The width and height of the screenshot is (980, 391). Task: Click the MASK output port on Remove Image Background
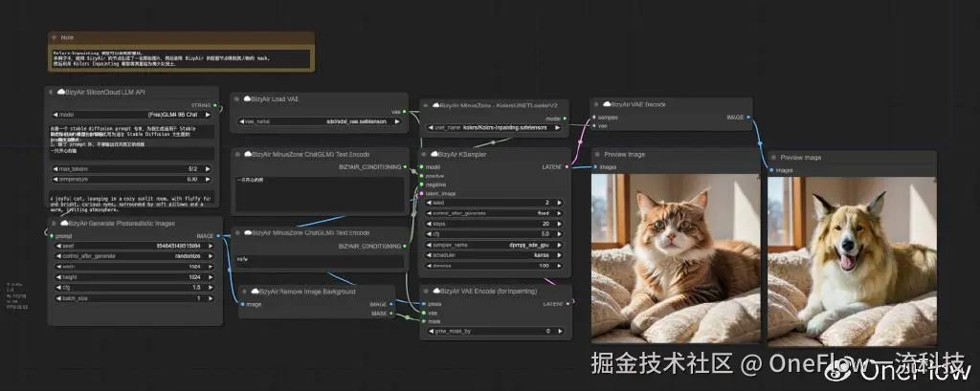tap(391, 313)
